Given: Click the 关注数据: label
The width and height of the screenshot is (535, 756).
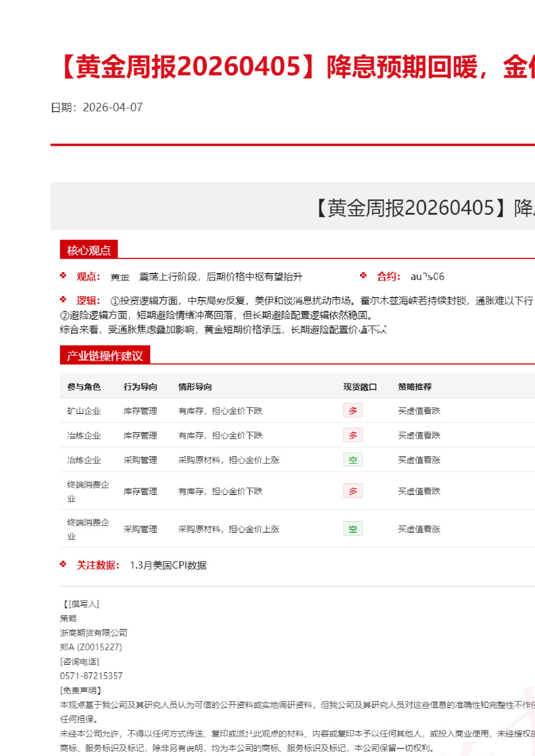Looking at the screenshot, I should [98, 565].
